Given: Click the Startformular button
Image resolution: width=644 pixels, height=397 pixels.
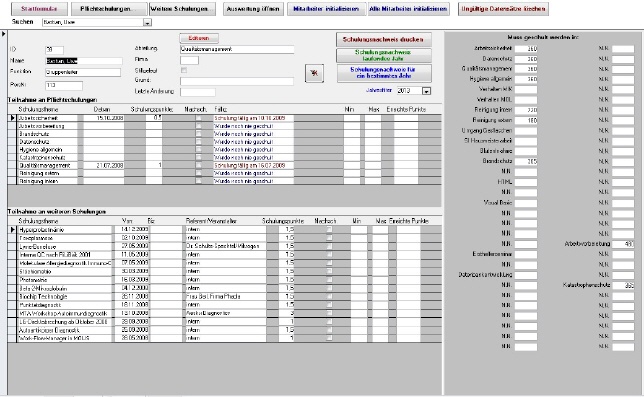Looking at the screenshot, I should pos(39,9).
